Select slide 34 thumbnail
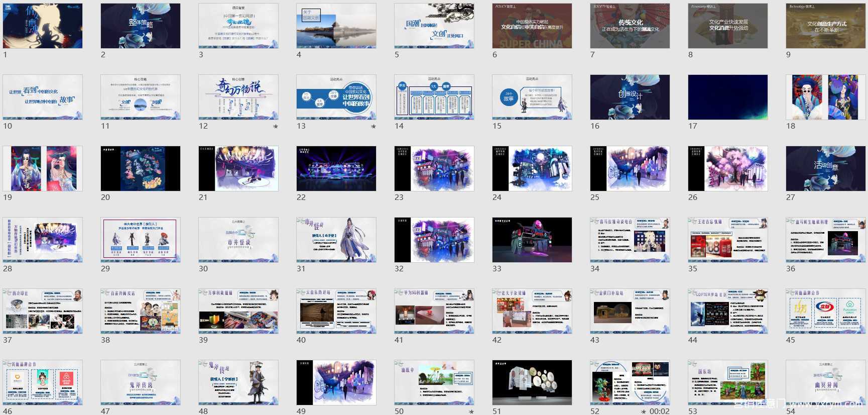Image resolution: width=868 pixels, height=415 pixels. click(x=630, y=240)
